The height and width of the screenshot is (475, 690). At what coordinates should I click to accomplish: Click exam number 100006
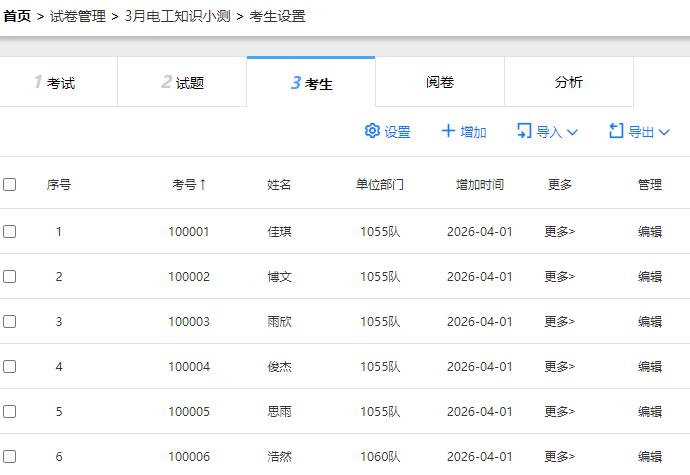pos(189,456)
